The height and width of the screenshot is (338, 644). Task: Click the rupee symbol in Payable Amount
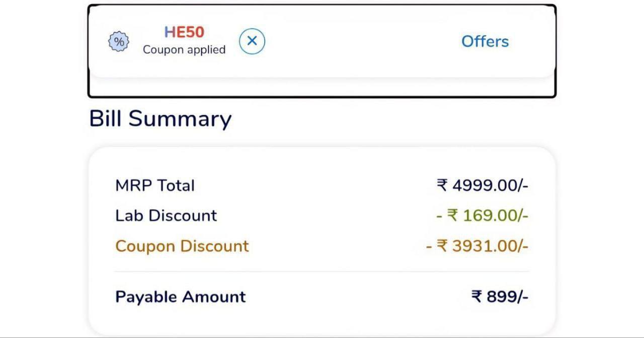[x=476, y=297]
